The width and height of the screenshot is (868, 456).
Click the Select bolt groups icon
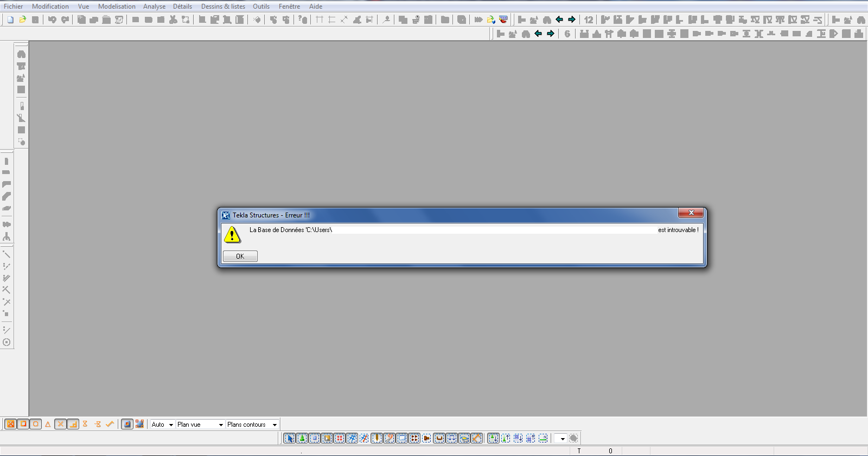tap(414, 438)
